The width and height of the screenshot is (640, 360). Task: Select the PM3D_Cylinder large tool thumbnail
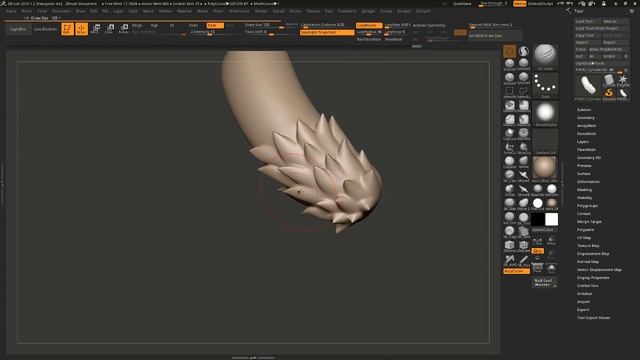pyautogui.click(x=588, y=87)
